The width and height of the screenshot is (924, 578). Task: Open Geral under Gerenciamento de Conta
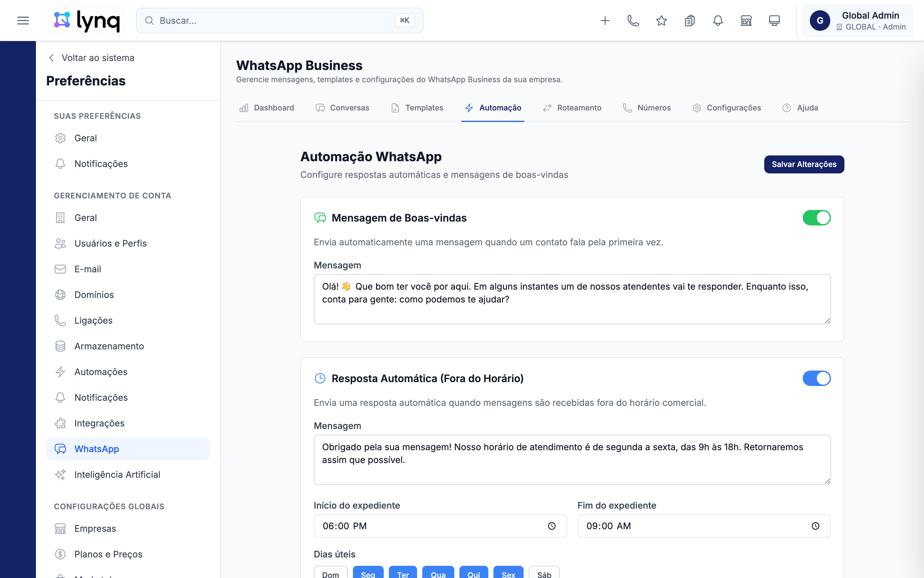pos(128,217)
